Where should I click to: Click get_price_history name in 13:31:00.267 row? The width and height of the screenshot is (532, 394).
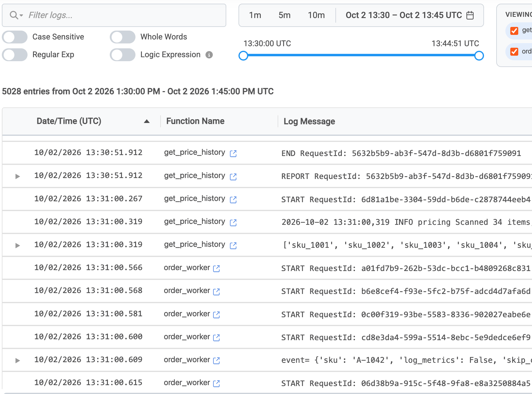tap(194, 199)
